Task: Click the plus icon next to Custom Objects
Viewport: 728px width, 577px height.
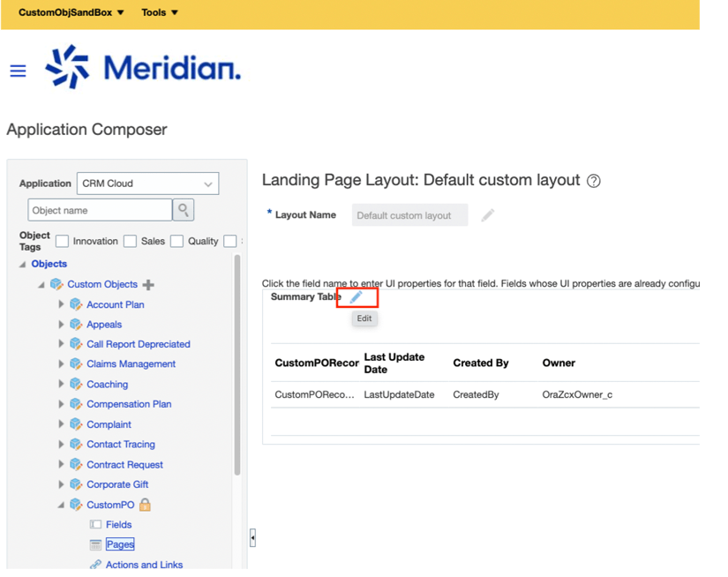Action: [148, 285]
